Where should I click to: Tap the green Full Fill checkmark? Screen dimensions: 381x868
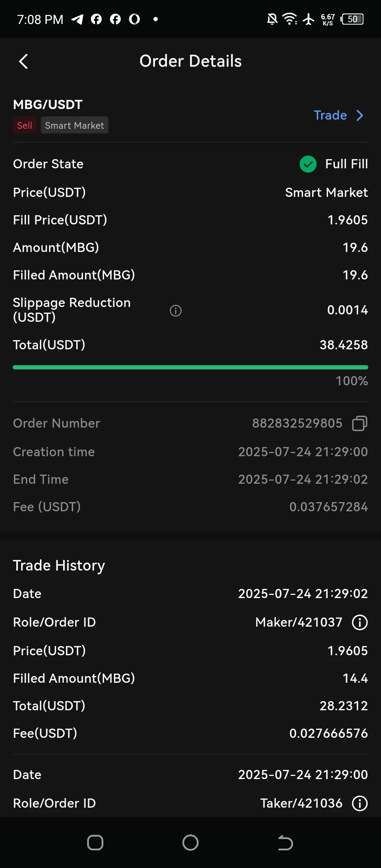coord(308,164)
